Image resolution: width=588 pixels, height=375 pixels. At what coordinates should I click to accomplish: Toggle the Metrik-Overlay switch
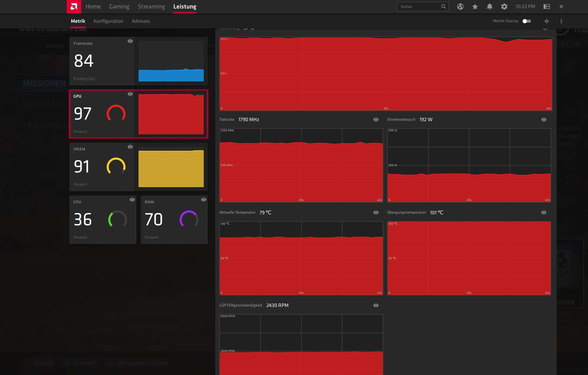click(527, 21)
